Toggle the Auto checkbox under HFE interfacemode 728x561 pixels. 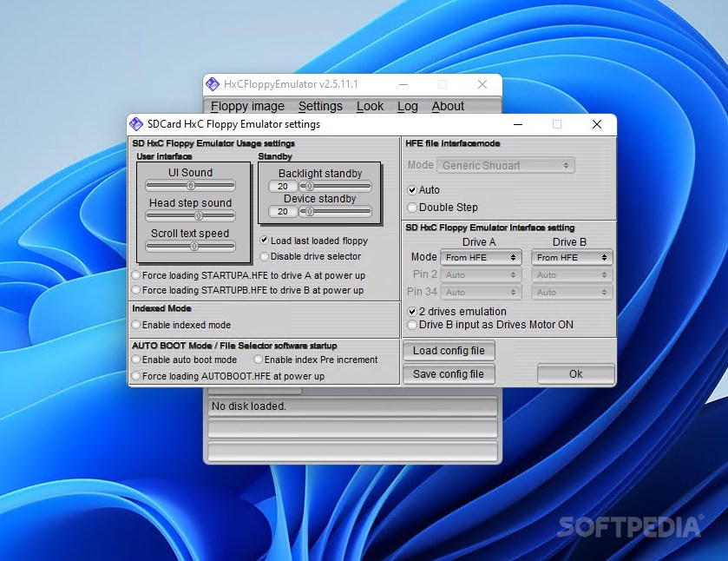pos(412,189)
